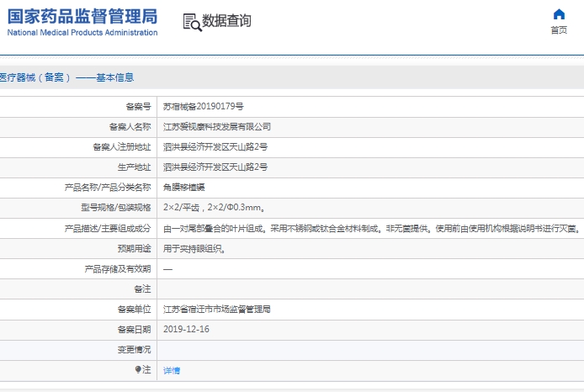Select filing date 2019-12-16
This screenshot has width=584, height=392.
tap(186, 330)
